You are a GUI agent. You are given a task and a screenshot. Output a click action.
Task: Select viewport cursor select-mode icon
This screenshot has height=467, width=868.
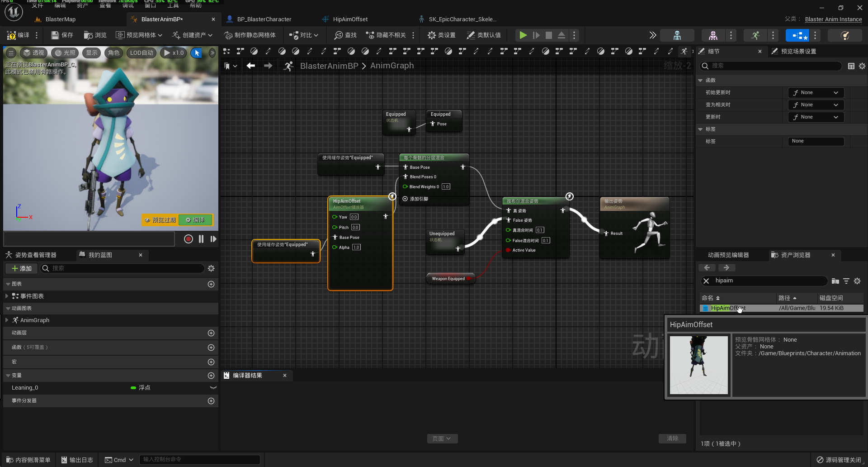pos(197,53)
